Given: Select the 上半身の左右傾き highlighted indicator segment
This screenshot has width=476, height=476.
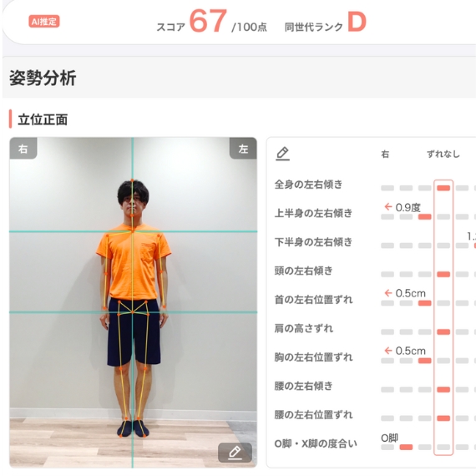Looking at the screenshot, I should (x=425, y=217).
